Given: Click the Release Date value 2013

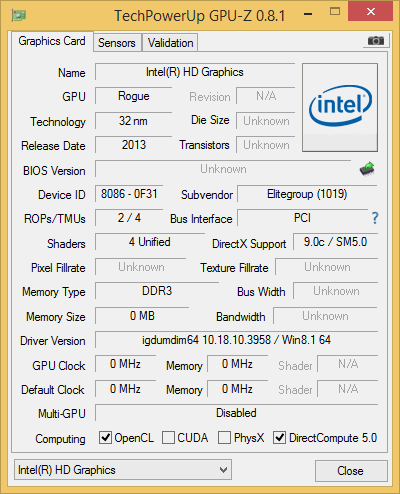Looking at the screenshot, I should pyautogui.click(x=134, y=145).
